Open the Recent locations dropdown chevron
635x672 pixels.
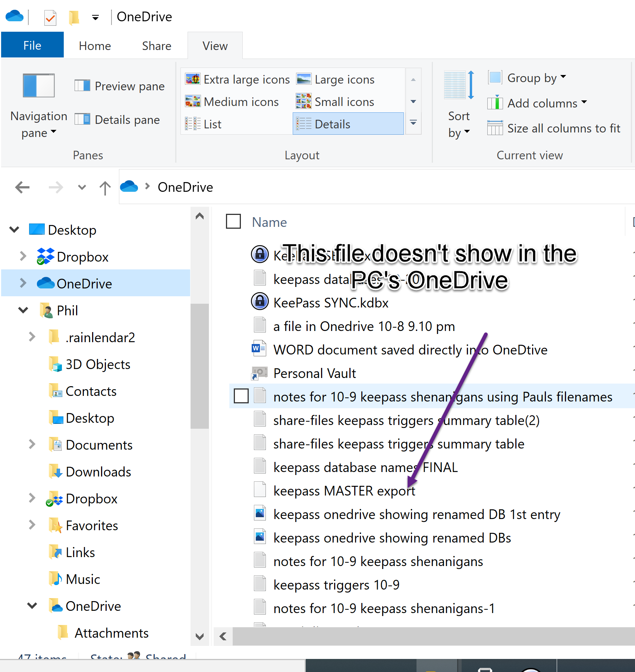(82, 187)
